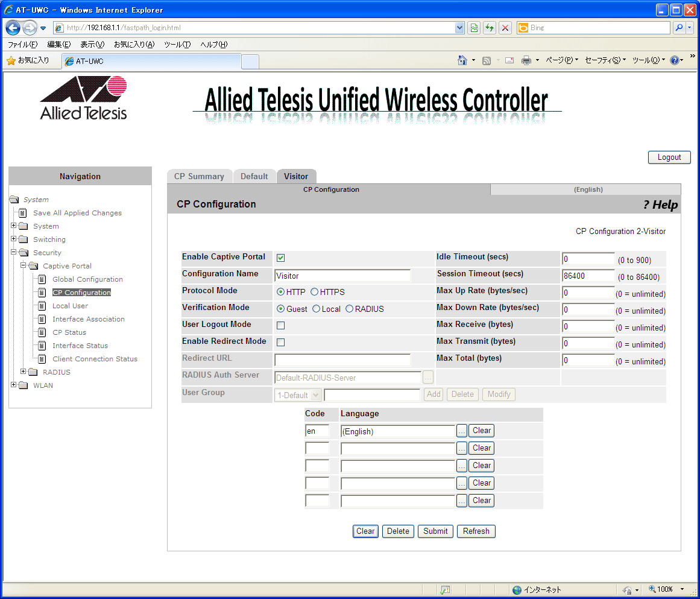Check Enable Redirect Mode checkbox

coord(280,343)
